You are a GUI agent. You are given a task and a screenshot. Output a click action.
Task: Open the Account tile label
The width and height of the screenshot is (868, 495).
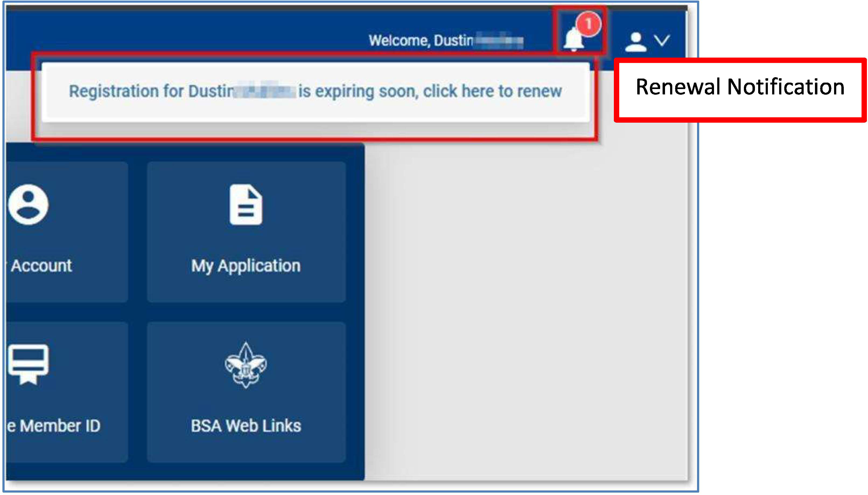pos(41,266)
